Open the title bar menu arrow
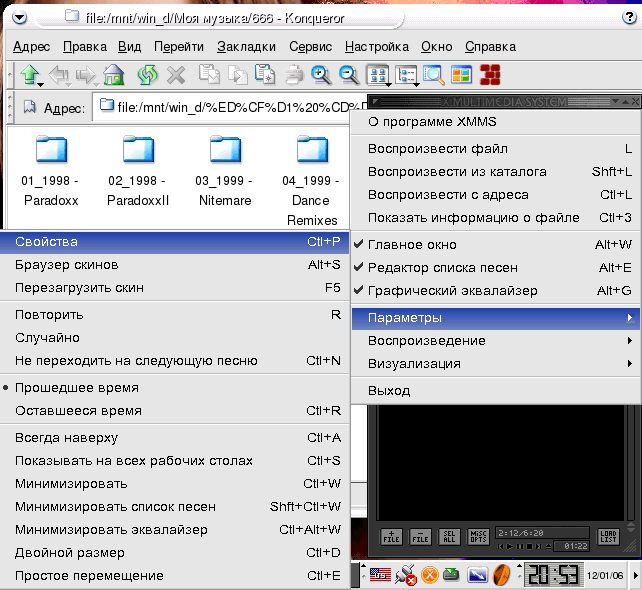642x590 pixels. [19, 17]
